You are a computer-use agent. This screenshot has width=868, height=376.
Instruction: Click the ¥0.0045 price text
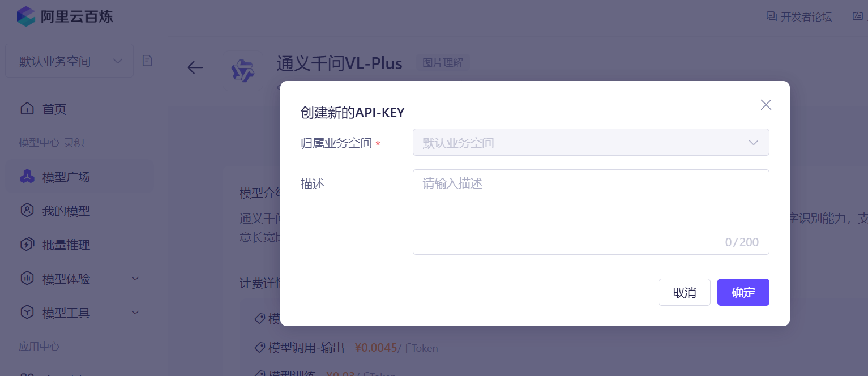click(x=375, y=348)
